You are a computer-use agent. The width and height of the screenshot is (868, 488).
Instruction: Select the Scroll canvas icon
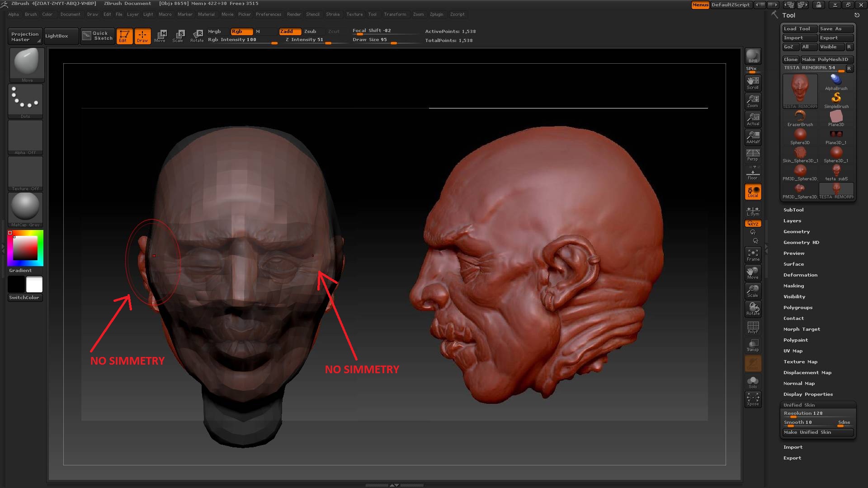click(x=753, y=83)
